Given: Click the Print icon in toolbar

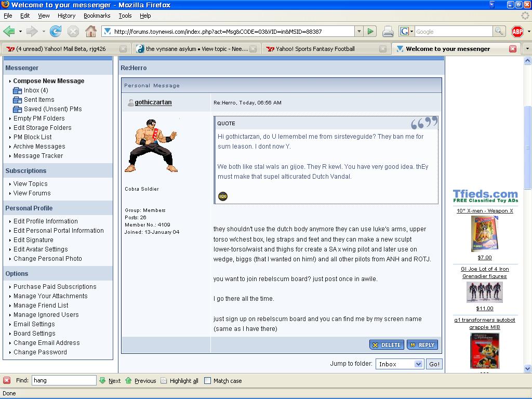Looking at the screenshot, I should [388, 32].
